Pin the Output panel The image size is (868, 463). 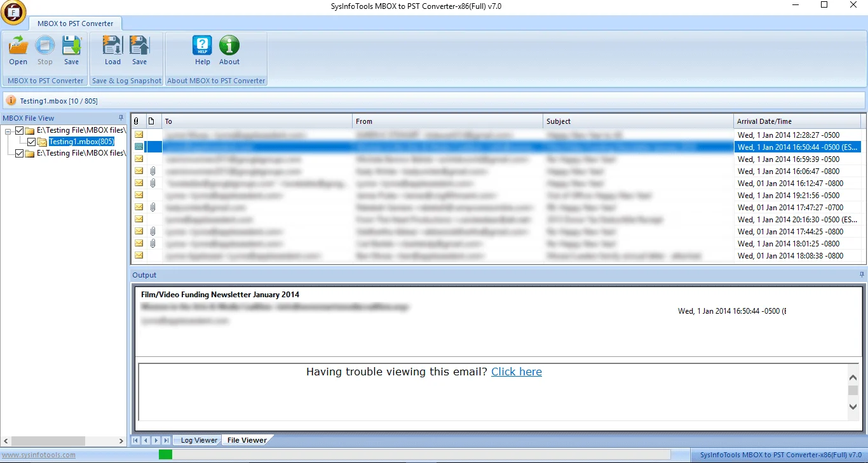pyautogui.click(x=862, y=274)
